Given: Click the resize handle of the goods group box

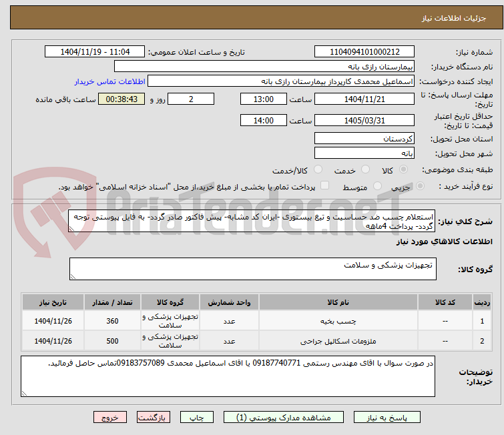Looking at the screenshot, I should point(73,277).
